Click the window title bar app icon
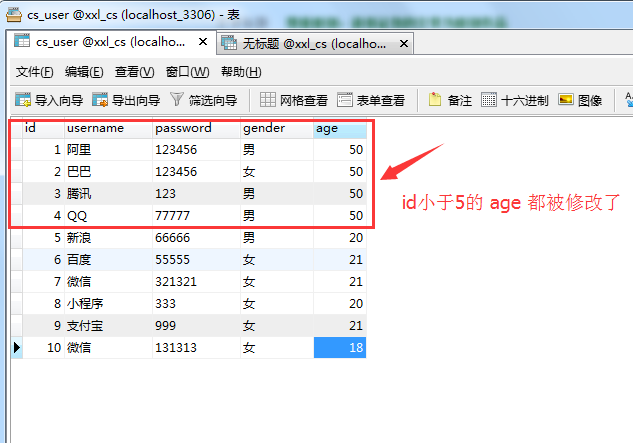 coord(14,15)
